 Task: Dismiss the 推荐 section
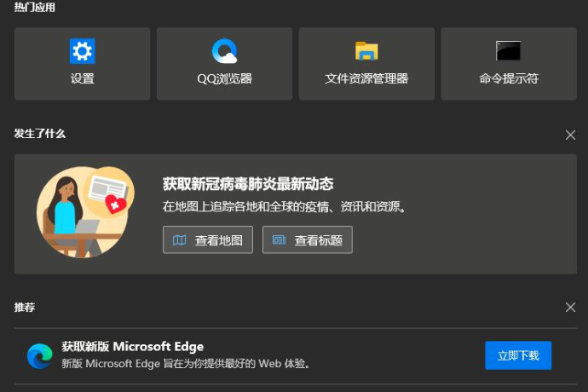click(570, 308)
